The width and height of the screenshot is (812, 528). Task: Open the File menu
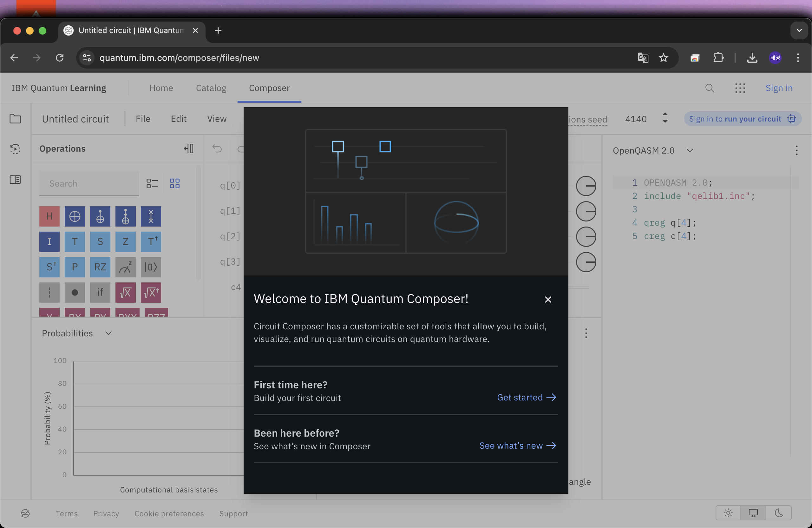click(143, 119)
